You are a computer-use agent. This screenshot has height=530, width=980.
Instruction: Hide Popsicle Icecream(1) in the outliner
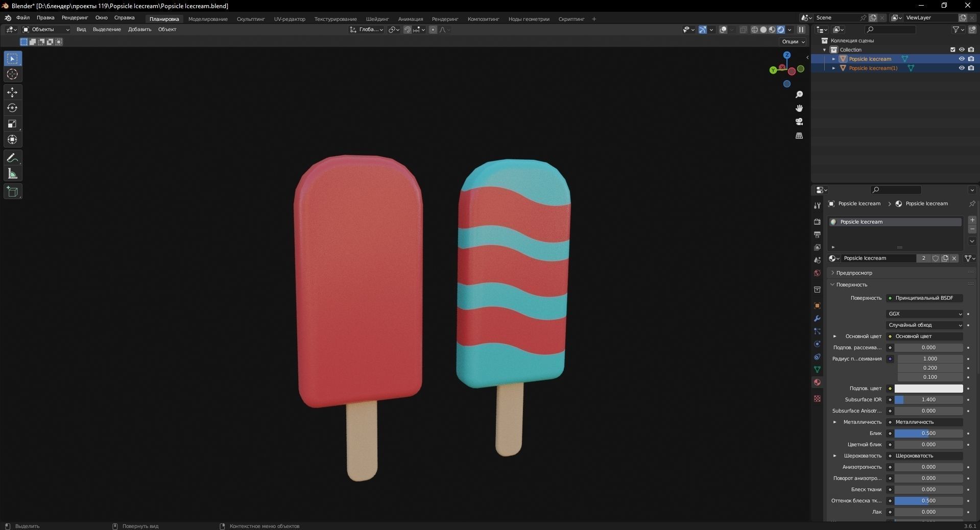[x=962, y=68]
